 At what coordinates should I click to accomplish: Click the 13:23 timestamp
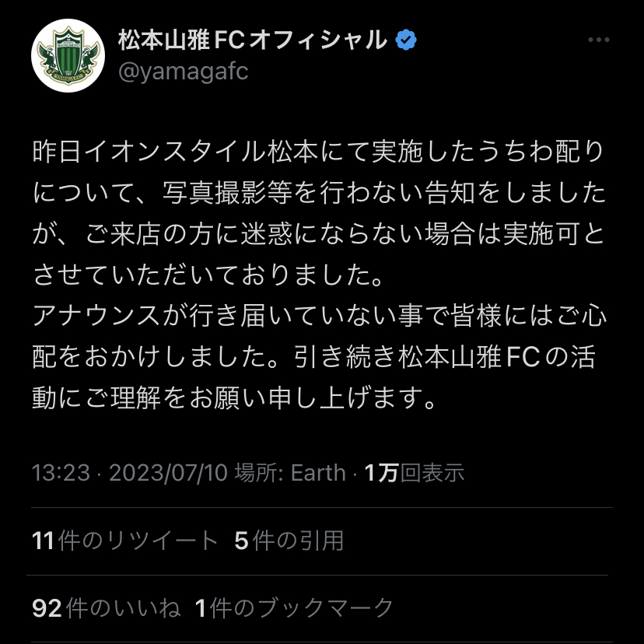61,472
